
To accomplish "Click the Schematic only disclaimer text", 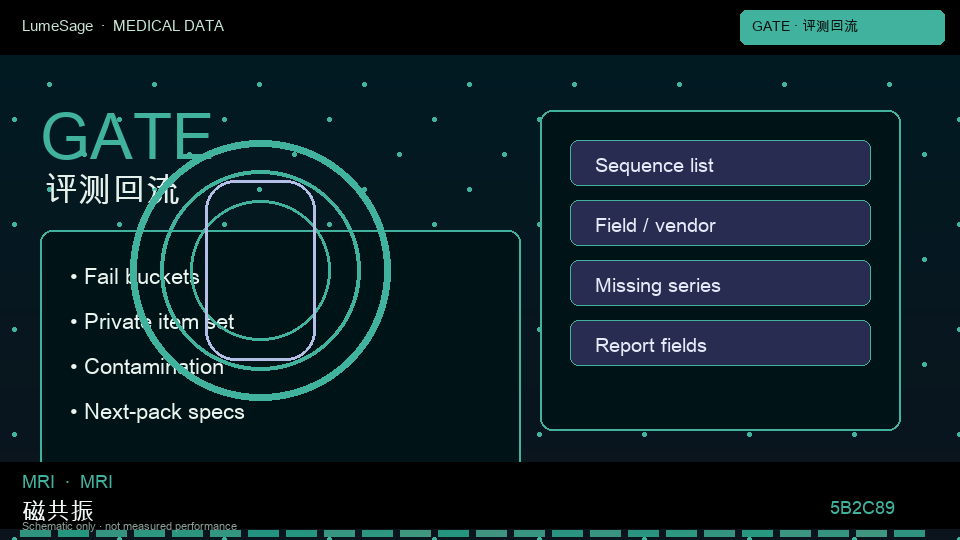I will pos(129,527).
